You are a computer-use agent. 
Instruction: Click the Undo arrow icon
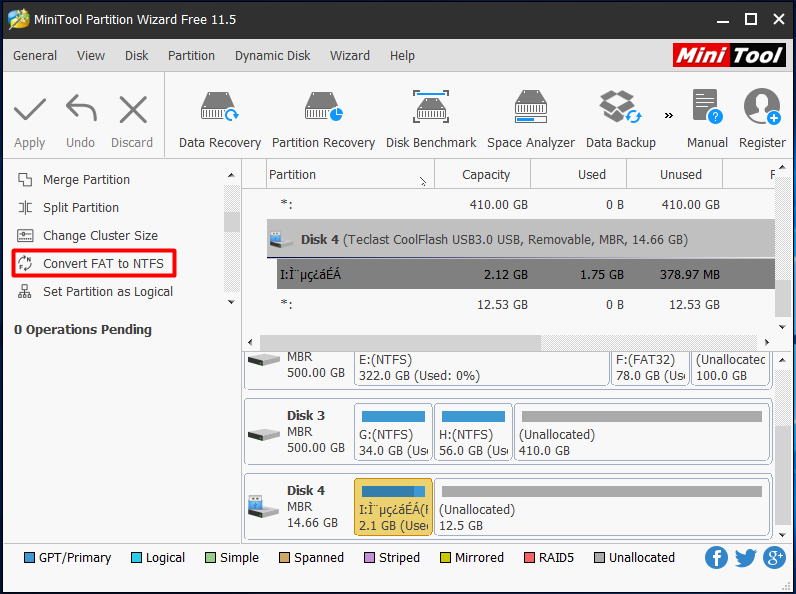tap(81, 108)
